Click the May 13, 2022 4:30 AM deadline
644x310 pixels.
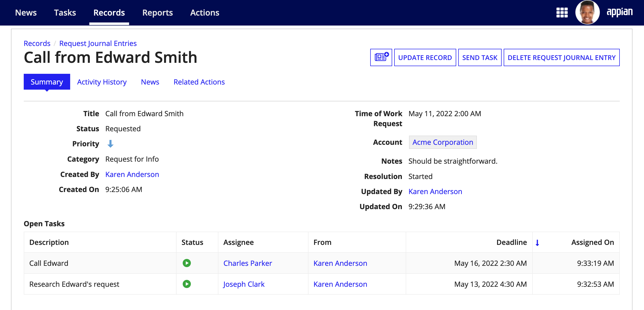click(x=490, y=284)
